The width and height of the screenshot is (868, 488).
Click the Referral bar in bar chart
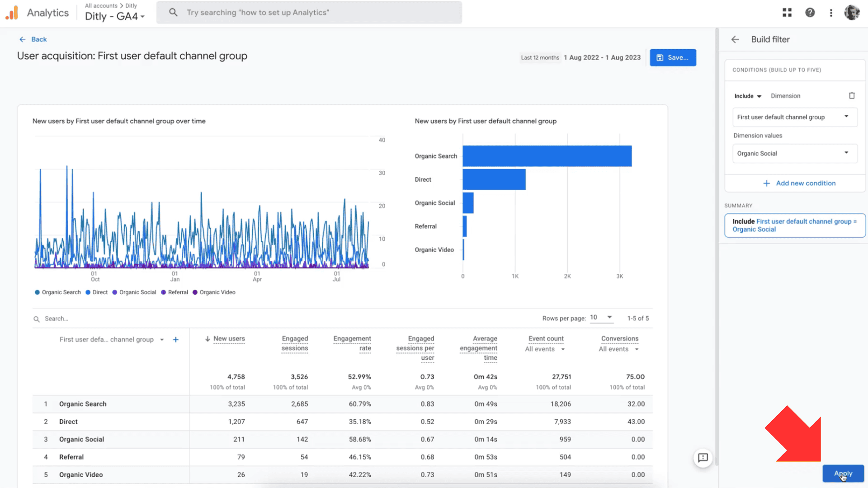pos(465,226)
